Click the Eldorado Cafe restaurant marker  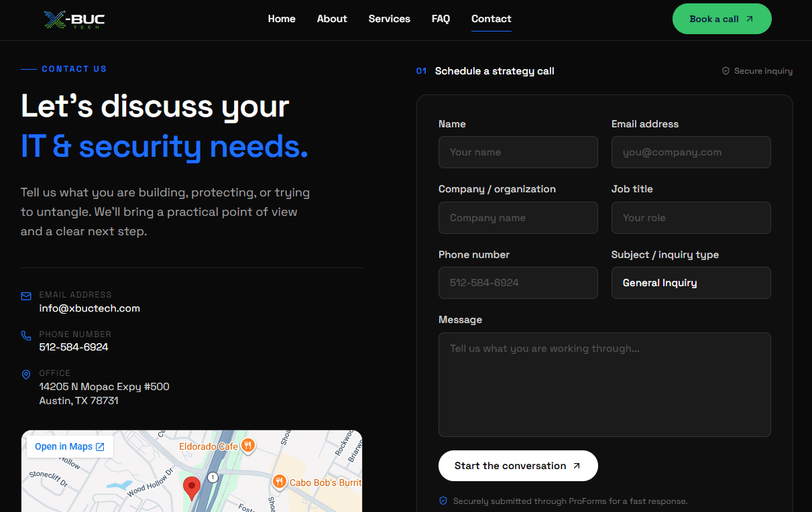[x=248, y=445]
